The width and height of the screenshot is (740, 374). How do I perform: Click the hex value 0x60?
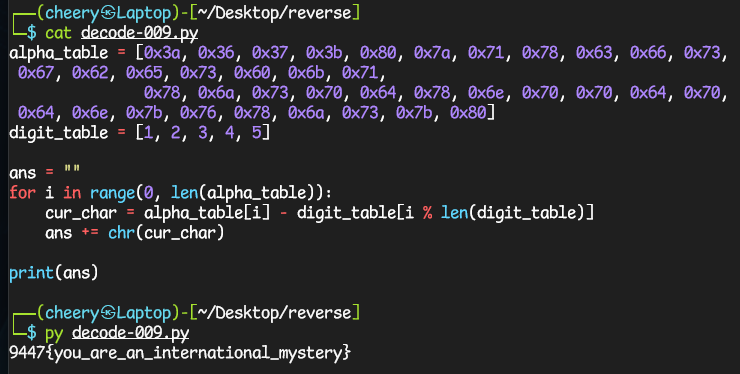[x=252, y=73]
